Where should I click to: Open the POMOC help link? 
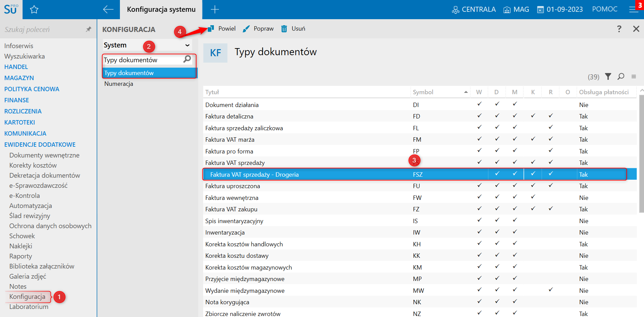pos(605,9)
